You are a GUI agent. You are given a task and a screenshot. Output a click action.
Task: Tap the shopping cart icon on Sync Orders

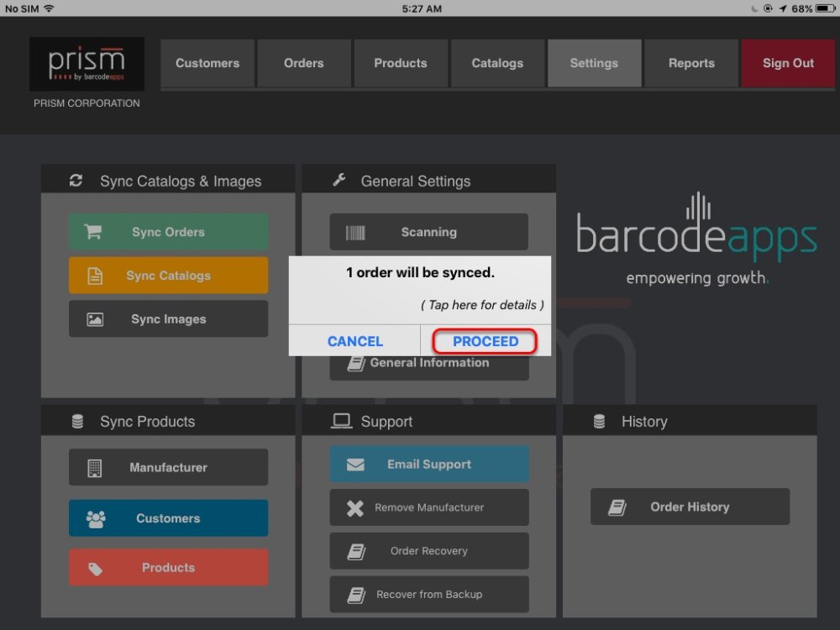tap(93, 232)
